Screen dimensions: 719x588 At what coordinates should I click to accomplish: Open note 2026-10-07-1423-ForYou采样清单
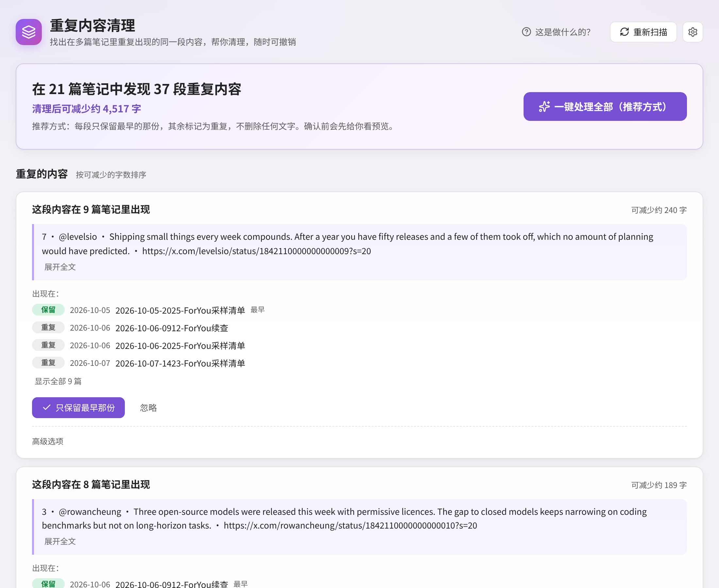[x=180, y=363]
